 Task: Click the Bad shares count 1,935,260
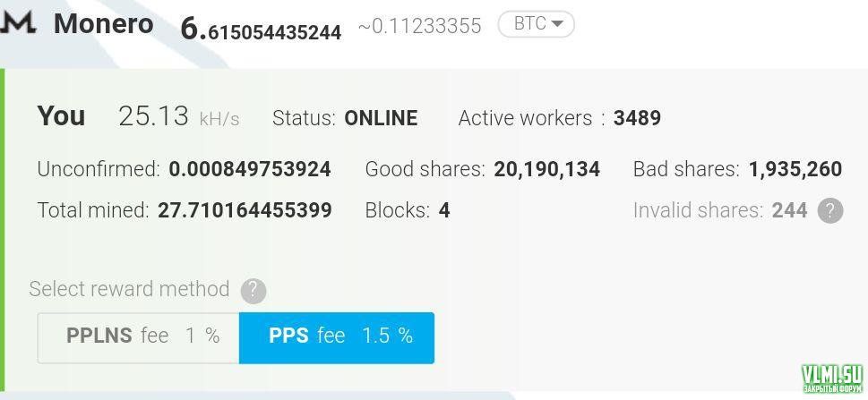(795, 169)
